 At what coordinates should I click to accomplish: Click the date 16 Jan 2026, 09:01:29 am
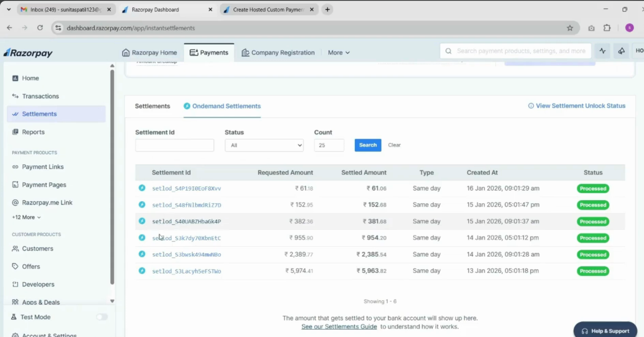click(x=503, y=188)
